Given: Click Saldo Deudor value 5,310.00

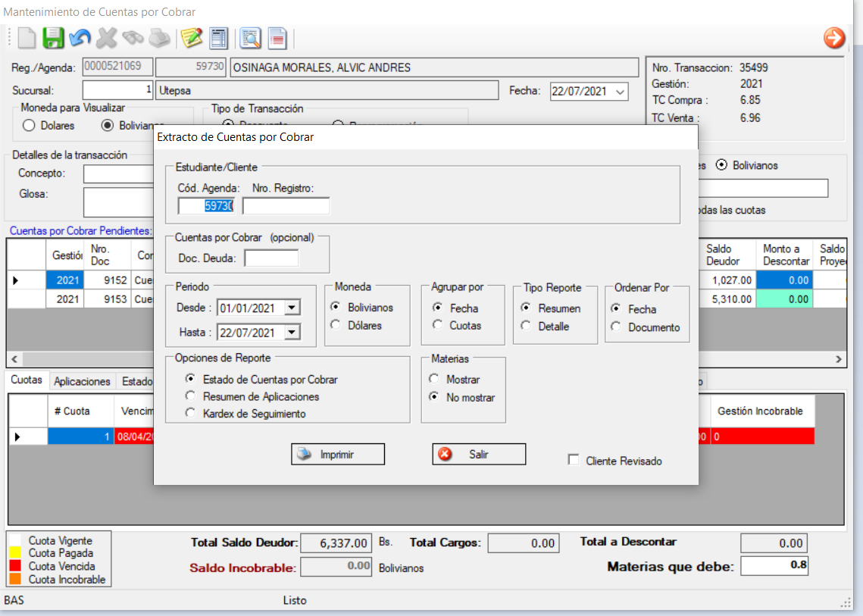Looking at the screenshot, I should (x=727, y=299).
